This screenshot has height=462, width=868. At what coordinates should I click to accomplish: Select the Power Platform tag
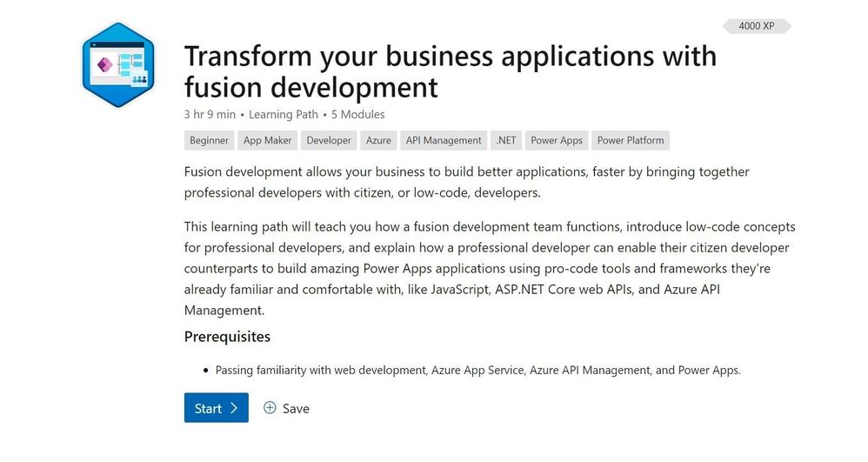tap(631, 140)
